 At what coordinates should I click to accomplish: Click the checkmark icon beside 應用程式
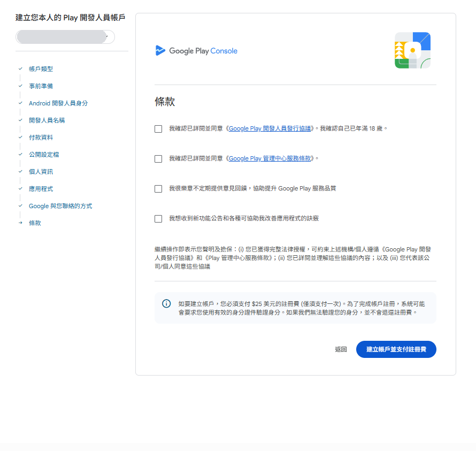(x=20, y=188)
